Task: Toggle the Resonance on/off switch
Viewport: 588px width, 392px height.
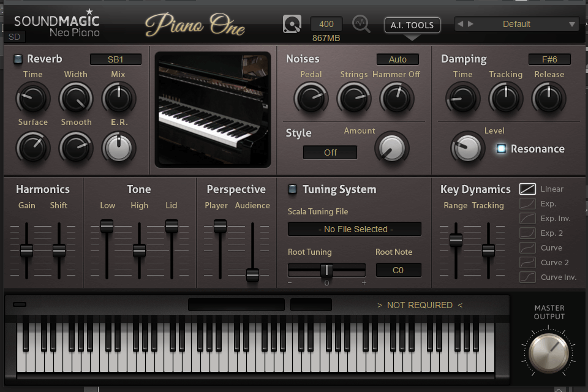Action: (x=502, y=149)
